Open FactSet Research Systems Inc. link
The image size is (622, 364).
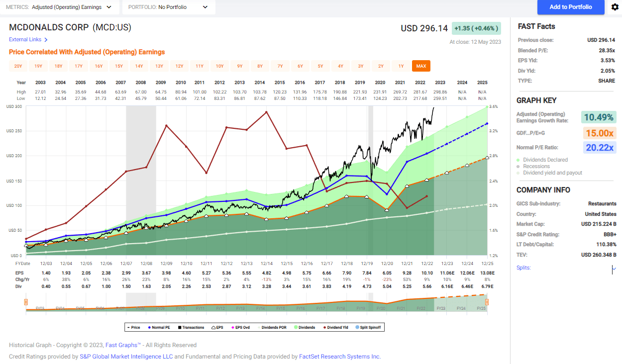pyautogui.click(x=340, y=357)
